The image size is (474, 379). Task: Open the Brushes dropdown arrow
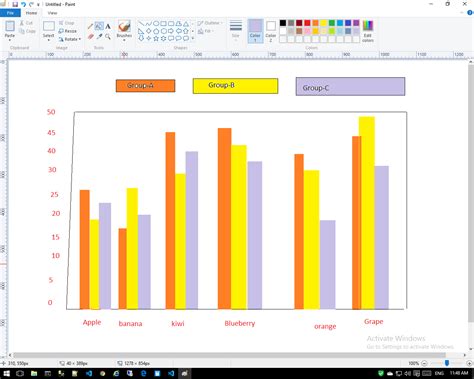coord(124,40)
